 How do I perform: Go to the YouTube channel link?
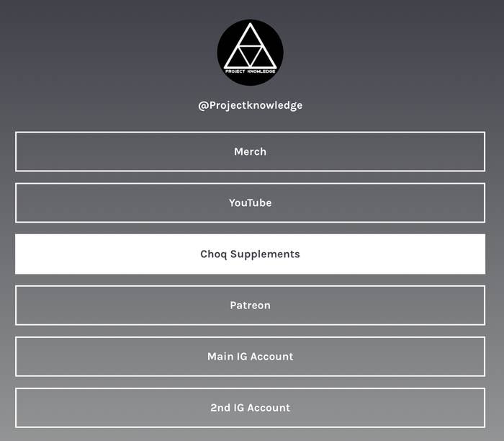[x=250, y=202]
